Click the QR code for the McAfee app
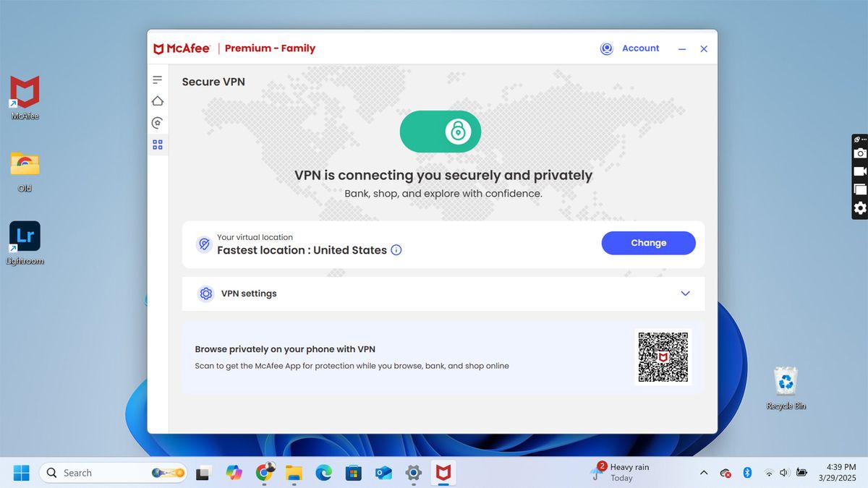 [663, 356]
